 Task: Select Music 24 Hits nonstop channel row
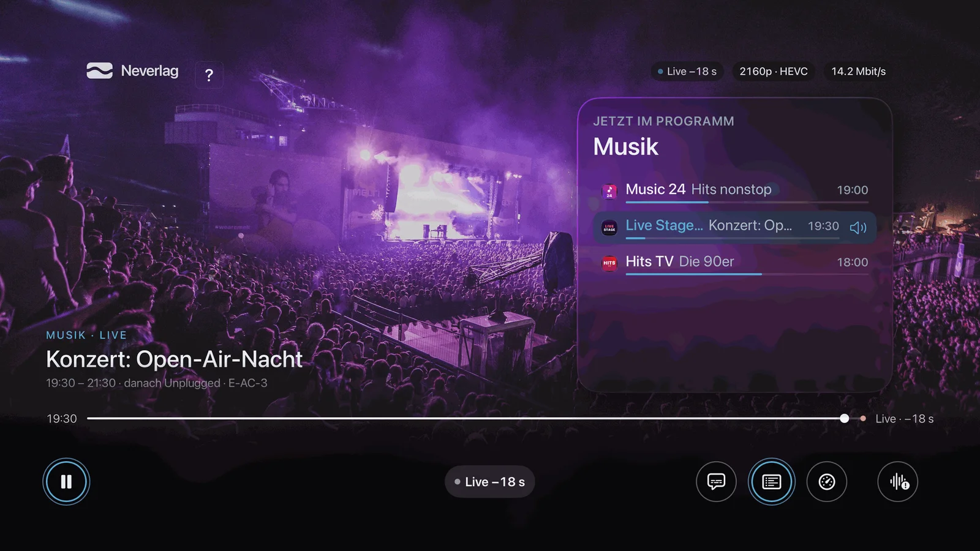734,192
